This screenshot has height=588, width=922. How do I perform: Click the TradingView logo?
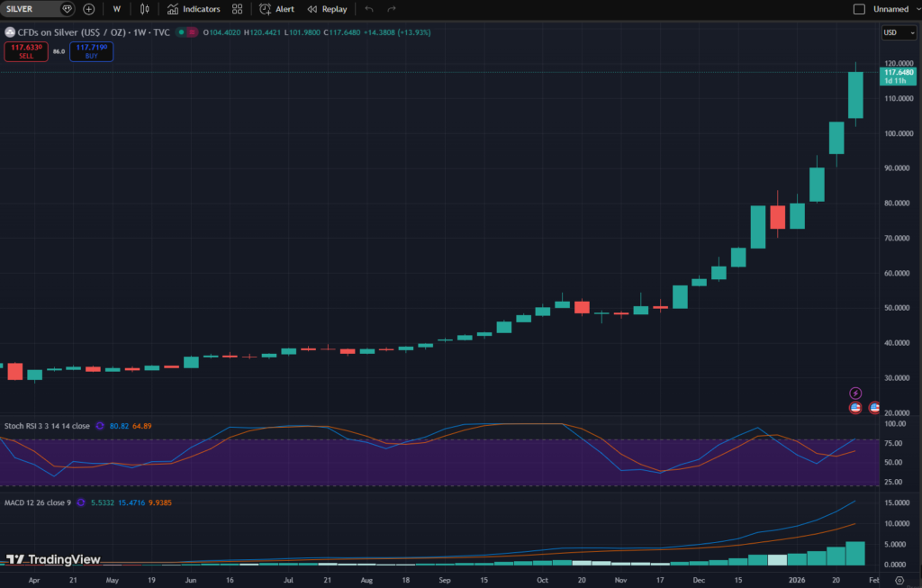click(x=53, y=559)
